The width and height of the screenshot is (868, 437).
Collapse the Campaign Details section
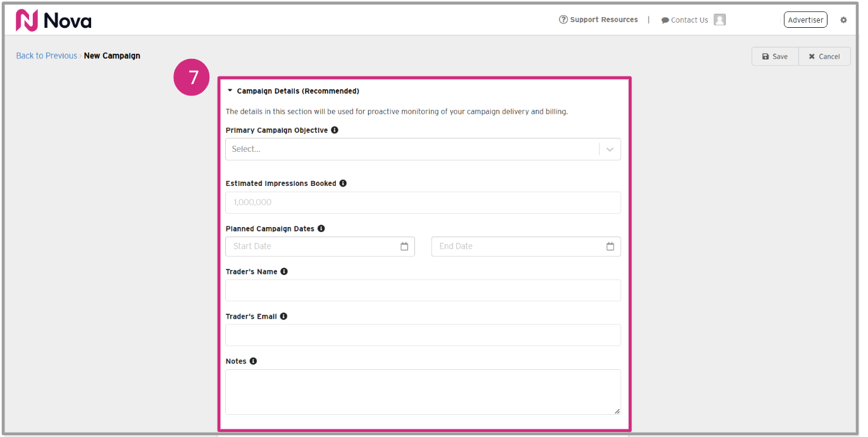tap(230, 91)
